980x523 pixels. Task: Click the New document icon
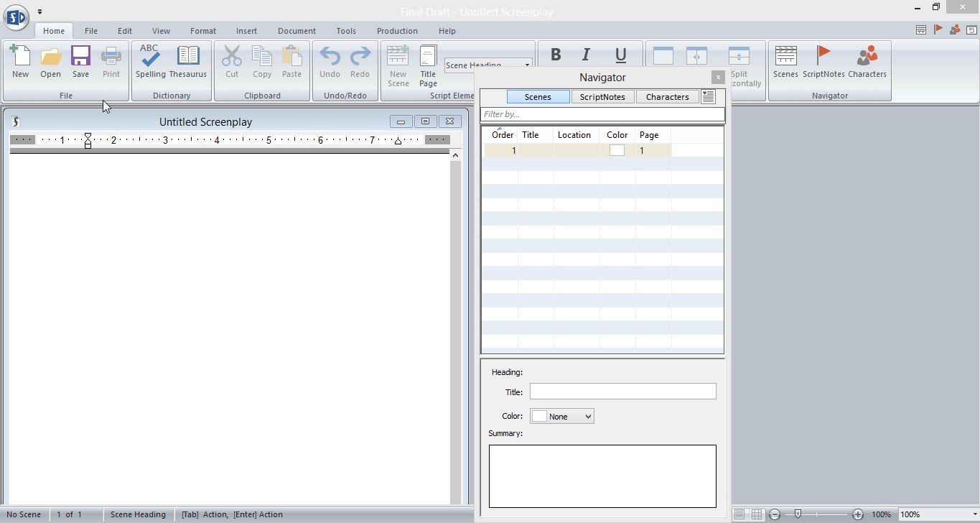(20, 62)
